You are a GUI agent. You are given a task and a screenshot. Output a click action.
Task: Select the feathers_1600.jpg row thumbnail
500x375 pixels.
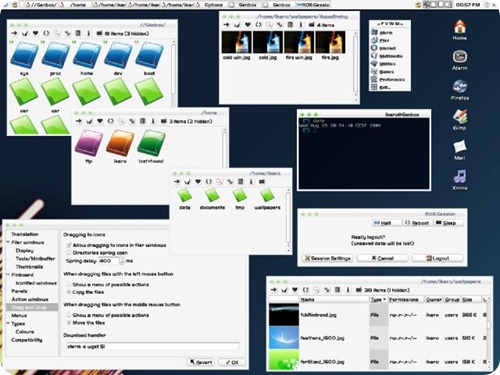(x=284, y=338)
